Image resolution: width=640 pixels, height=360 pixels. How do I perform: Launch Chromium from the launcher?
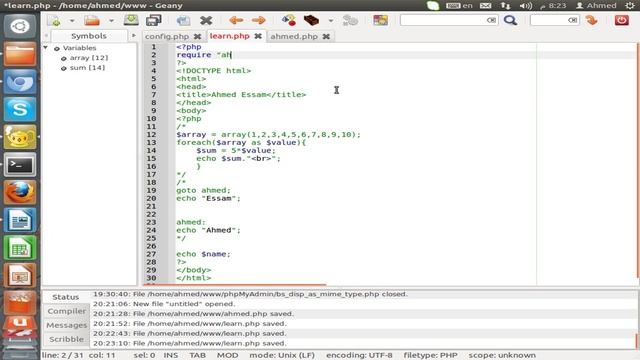[x=20, y=82]
